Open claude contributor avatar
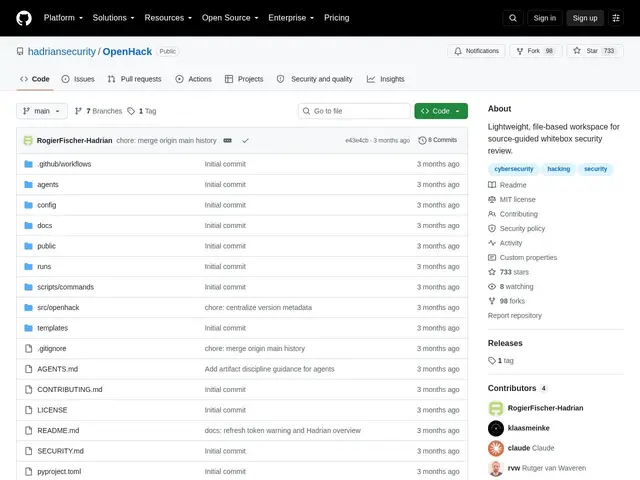Viewport: 640px width, 480px height. (496, 448)
